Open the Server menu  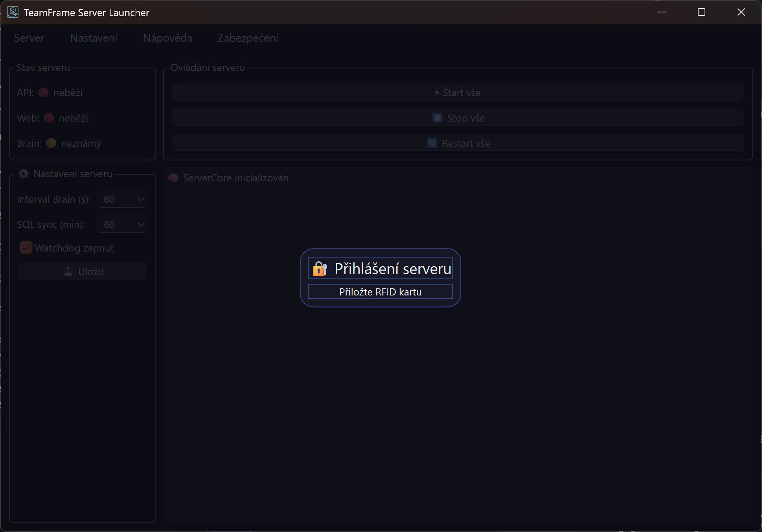click(x=29, y=38)
